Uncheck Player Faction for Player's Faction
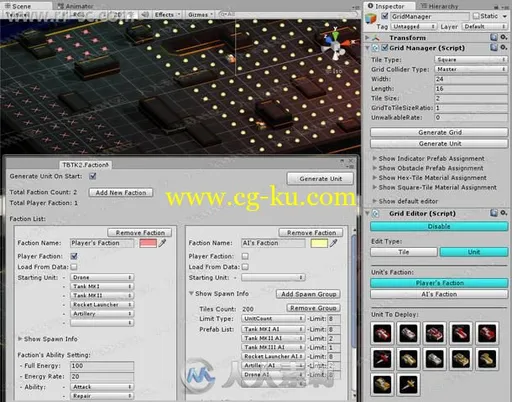The width and height of the screenshot is (512, 402). (74, 256)
